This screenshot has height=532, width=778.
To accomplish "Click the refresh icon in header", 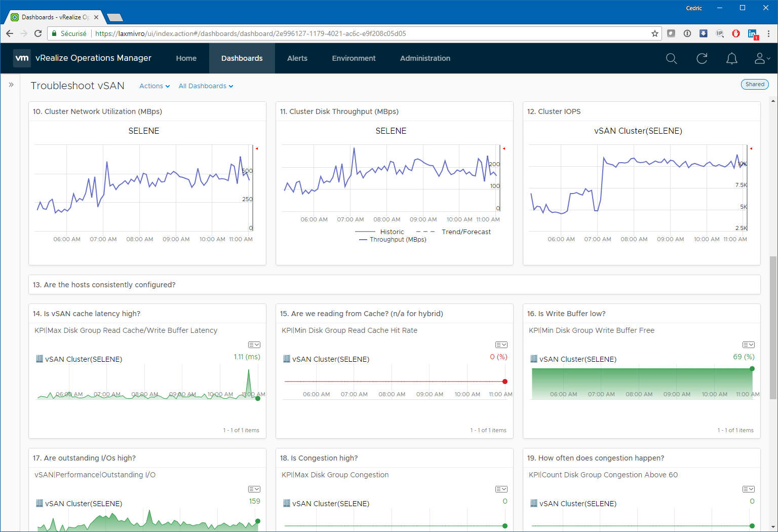I will pos(702,59).
